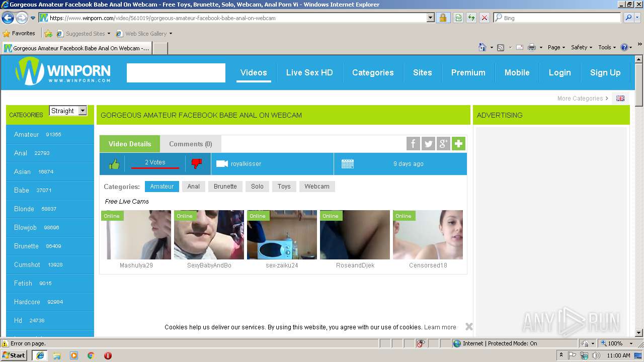Open the Videos nav item
Image resolution: width=644 pixels, height=362 pixels.
pyautogui.click(x=254, y=72)
